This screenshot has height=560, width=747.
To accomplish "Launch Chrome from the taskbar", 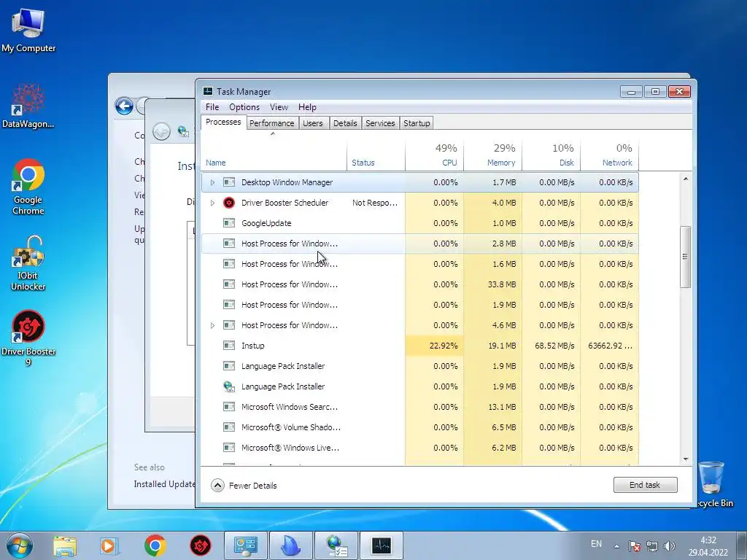I will pyautogui.click(x=155, y=545).
